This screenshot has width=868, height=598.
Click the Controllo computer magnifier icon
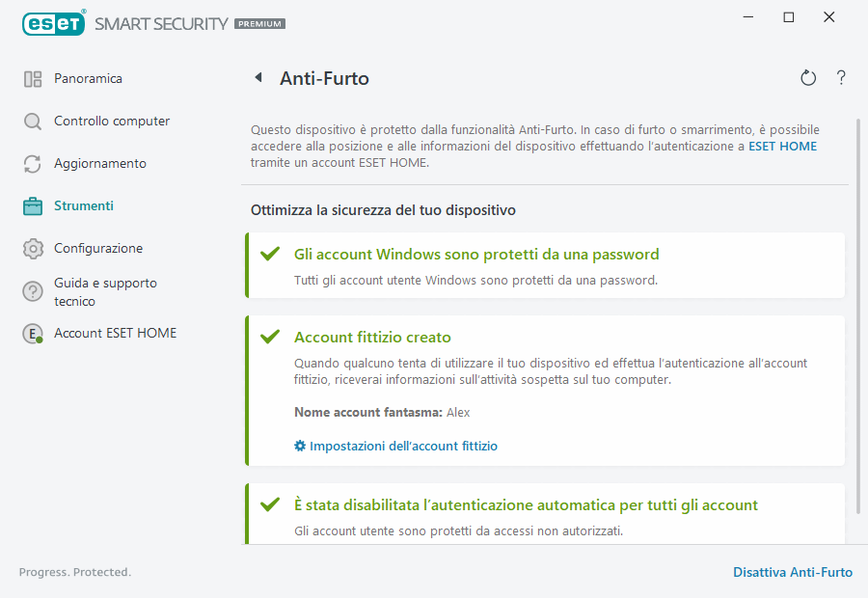33,121
